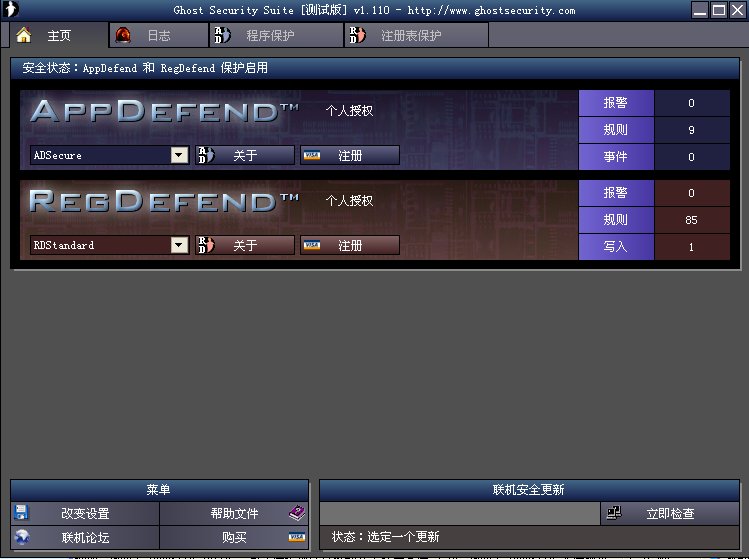The width and height of the screenshot is (749, 559).
Task: Click the 安全状态 status header
Action: (x=375, y=68)
